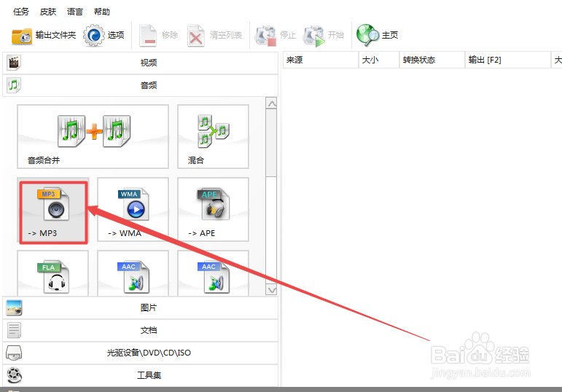The image size is (562, 392).
Task: Click the 主页 label text
Action: [x=390, y=35]
